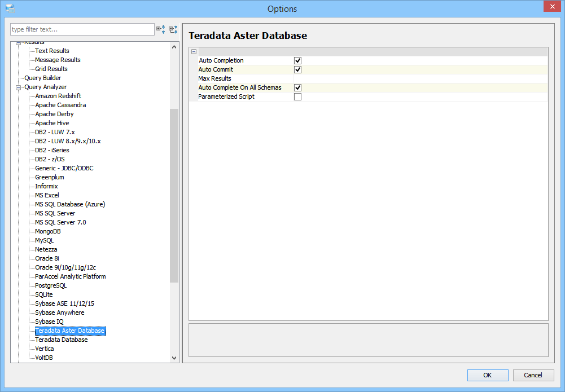
Task: Select Apache Hive in tree
Action: click(x=52, y=123)
